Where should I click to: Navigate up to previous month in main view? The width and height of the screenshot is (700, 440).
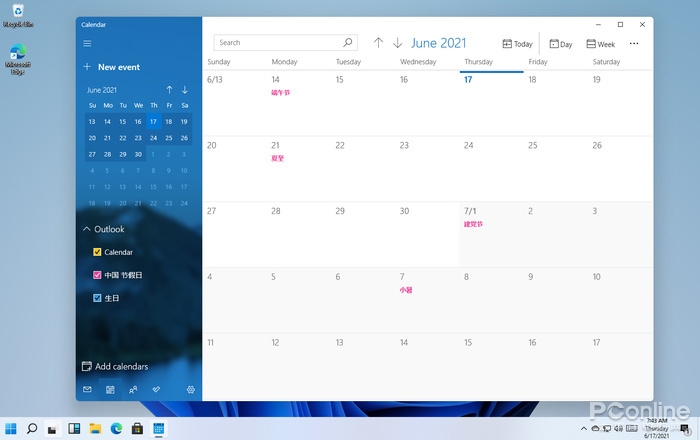click(x=378, y=43)
